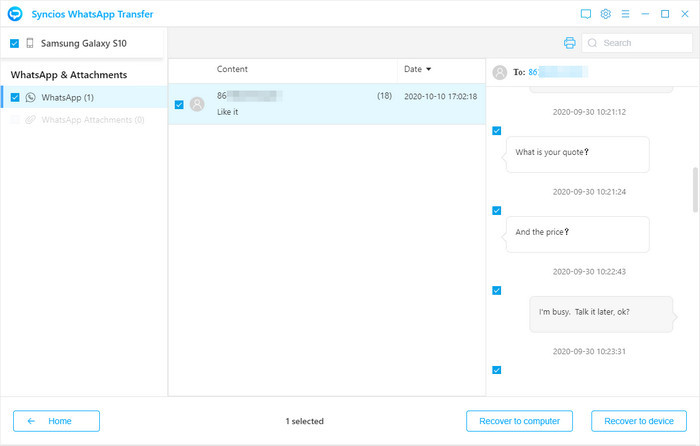The width and height of the screenshot is (700, 446).
Task: Select WhatsApp (1) category in sidebar
Action: [x=84, y=97]
